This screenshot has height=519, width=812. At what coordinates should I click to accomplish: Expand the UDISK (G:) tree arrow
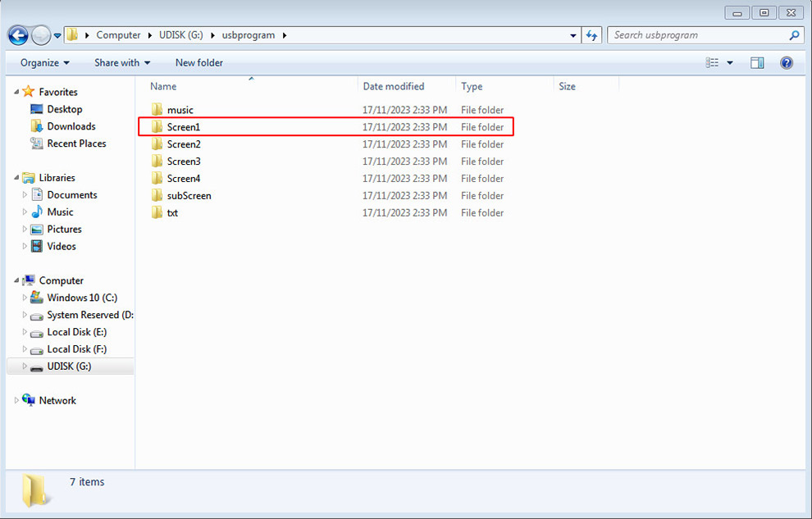[25, 366]
